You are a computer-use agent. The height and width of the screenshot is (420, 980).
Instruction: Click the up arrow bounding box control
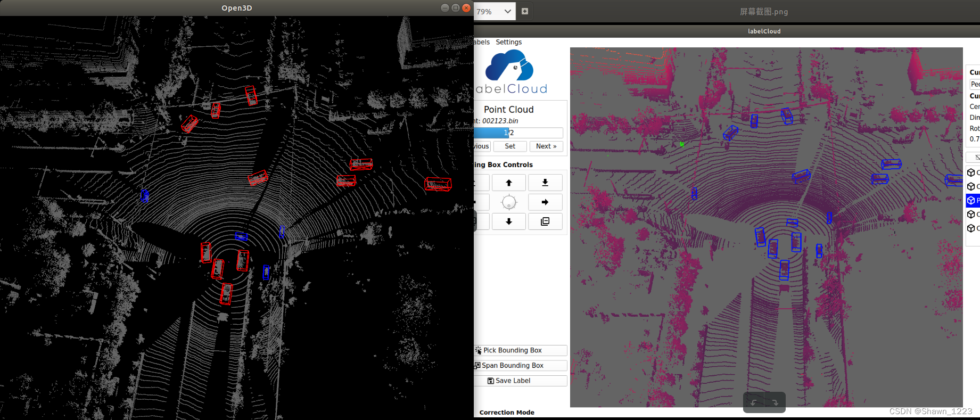[508, 183]
